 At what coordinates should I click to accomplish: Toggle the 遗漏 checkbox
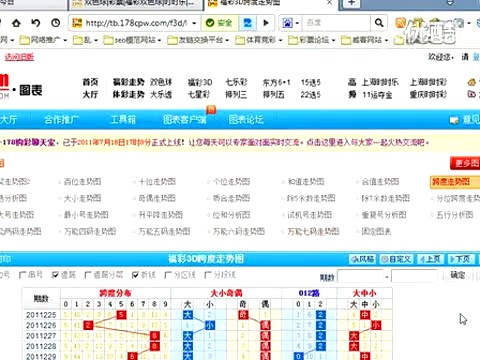point(55,275)
